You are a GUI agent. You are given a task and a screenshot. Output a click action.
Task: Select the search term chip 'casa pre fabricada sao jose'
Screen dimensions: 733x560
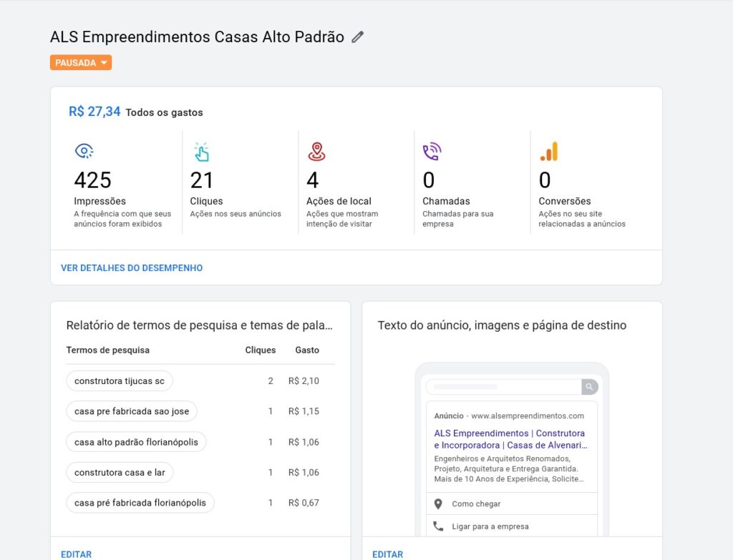coord(132,411)
